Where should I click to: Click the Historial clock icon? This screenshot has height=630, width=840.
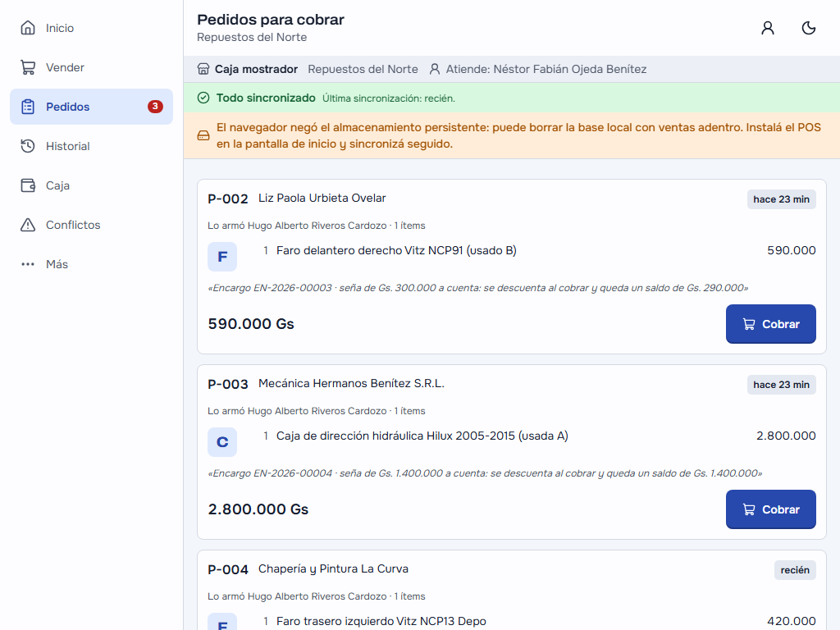coord(28,146)
